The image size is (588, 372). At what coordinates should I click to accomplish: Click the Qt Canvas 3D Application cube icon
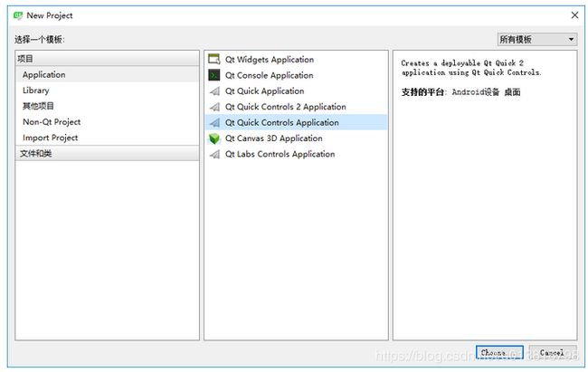point(214,138)
